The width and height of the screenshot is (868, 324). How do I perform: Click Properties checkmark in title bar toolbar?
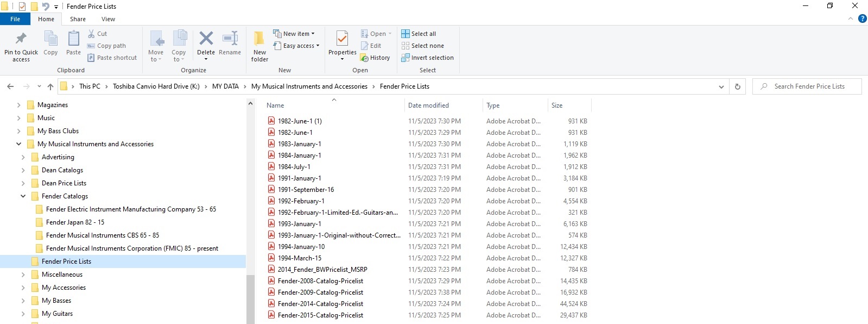tap(22, 7)
